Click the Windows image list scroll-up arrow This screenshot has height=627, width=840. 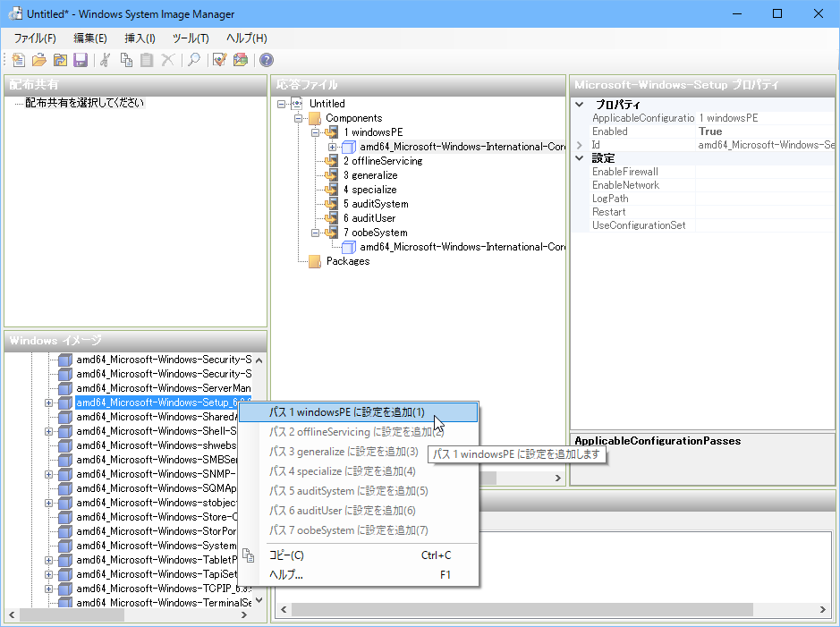259,360
